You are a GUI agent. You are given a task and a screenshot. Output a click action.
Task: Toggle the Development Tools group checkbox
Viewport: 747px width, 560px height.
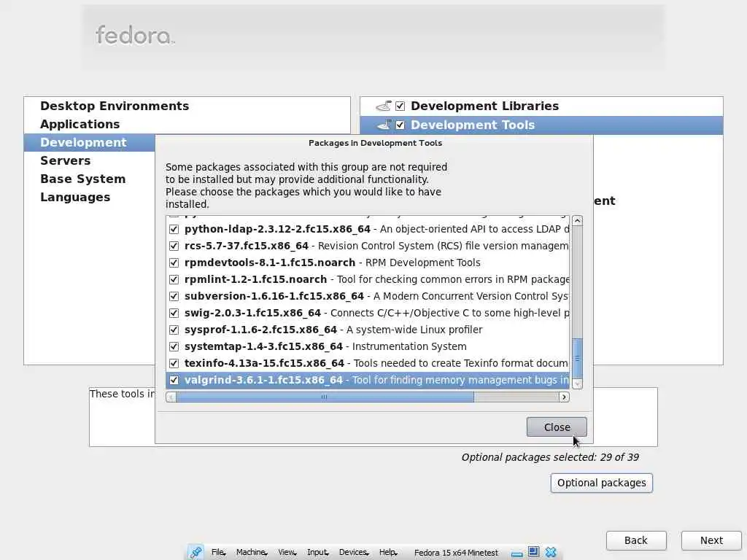pos(400,125)
